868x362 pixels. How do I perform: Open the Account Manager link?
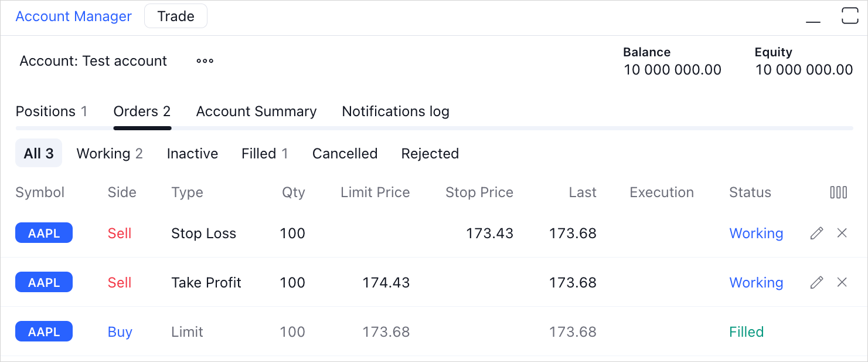point(73,16)
